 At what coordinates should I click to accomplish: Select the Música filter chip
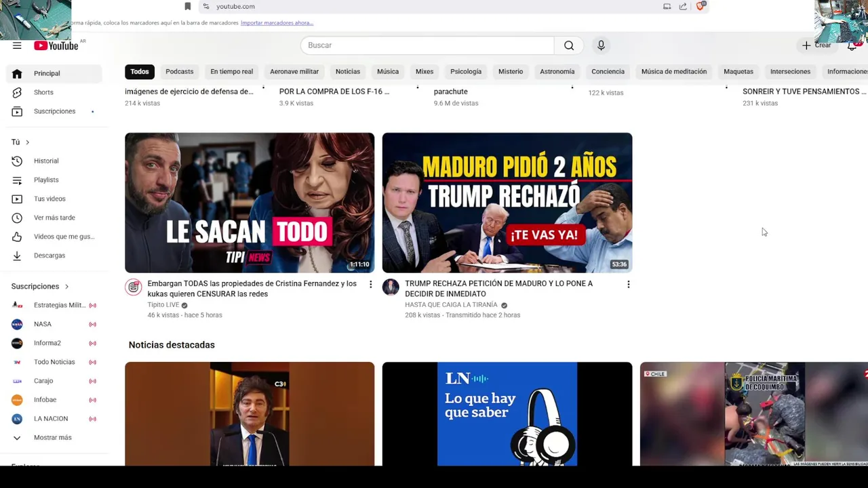pos(388,71)
